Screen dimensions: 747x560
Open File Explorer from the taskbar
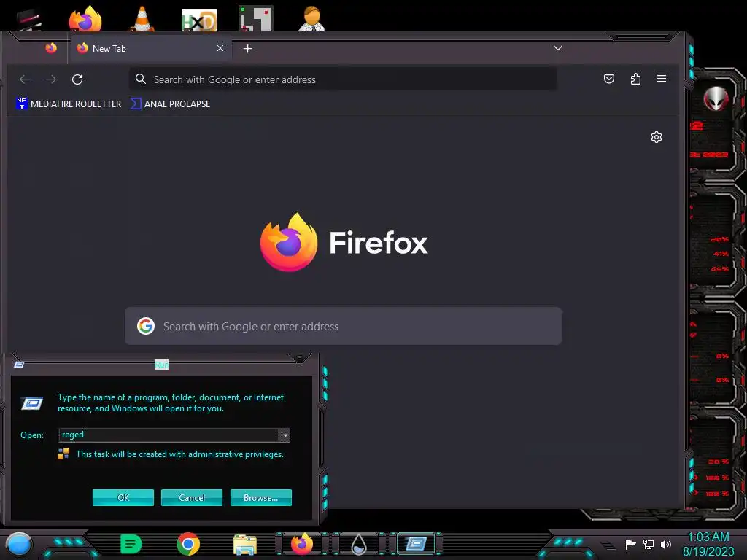pos(245,545)
